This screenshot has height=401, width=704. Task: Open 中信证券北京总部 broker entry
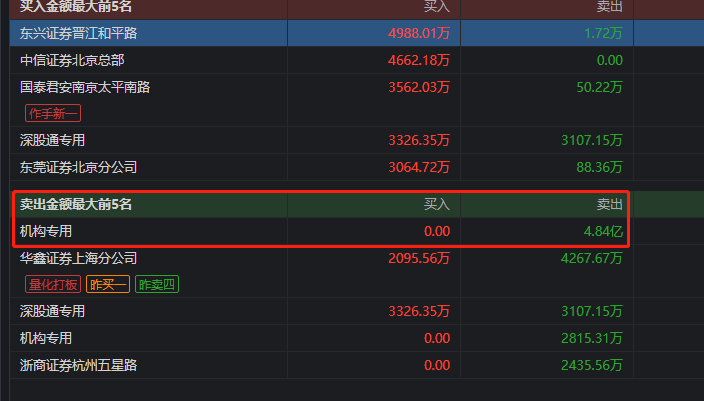(x=72, y=60)
